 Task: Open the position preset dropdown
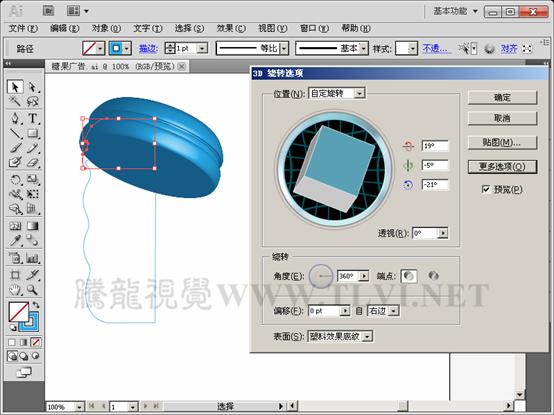(360, 93)
